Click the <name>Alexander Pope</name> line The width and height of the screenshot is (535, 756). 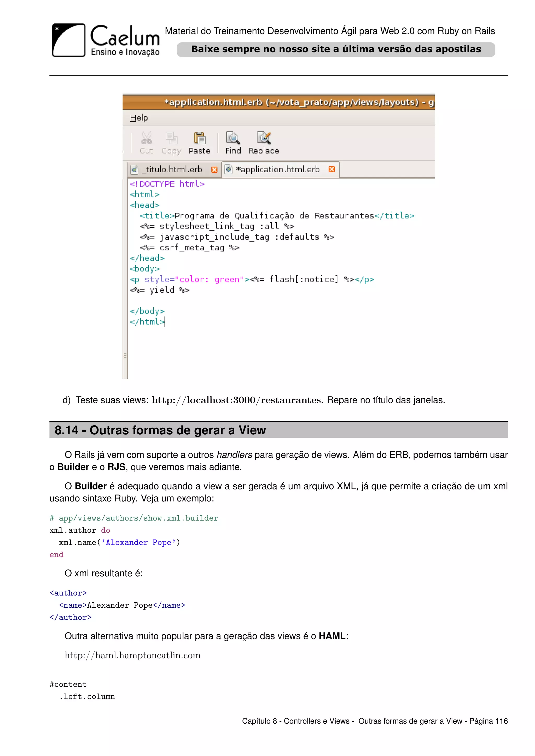(122, 605)
